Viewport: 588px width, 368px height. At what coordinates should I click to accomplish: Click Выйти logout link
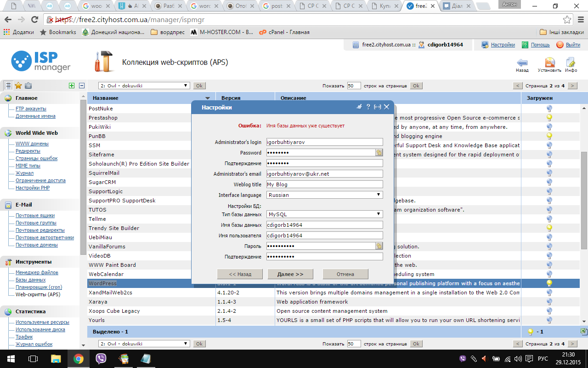click(x=573, y=45)
